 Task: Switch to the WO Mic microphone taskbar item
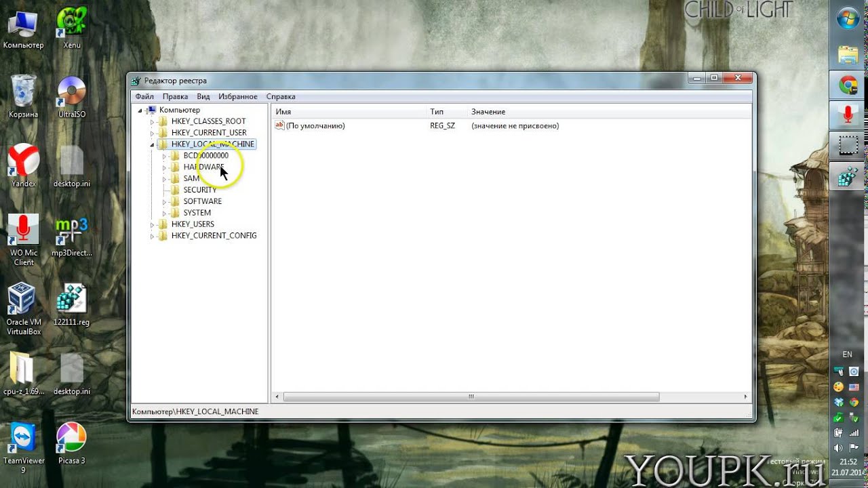click(848, 115)
